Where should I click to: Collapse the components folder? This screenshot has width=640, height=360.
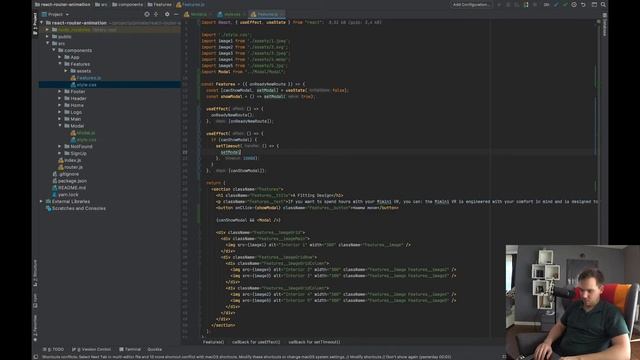tap(53, 50)
